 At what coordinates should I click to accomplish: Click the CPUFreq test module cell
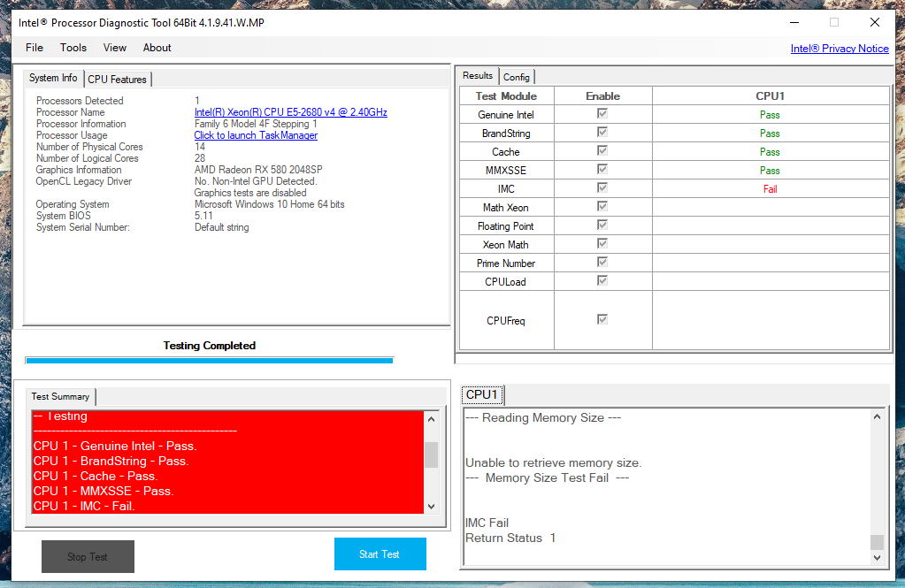click(506, 321)
